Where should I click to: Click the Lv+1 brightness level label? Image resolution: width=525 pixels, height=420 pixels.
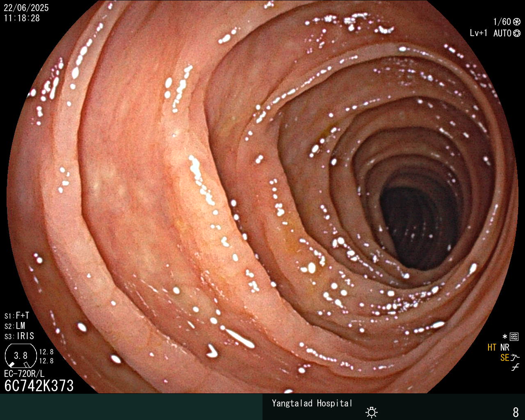[x=479, y=33]
